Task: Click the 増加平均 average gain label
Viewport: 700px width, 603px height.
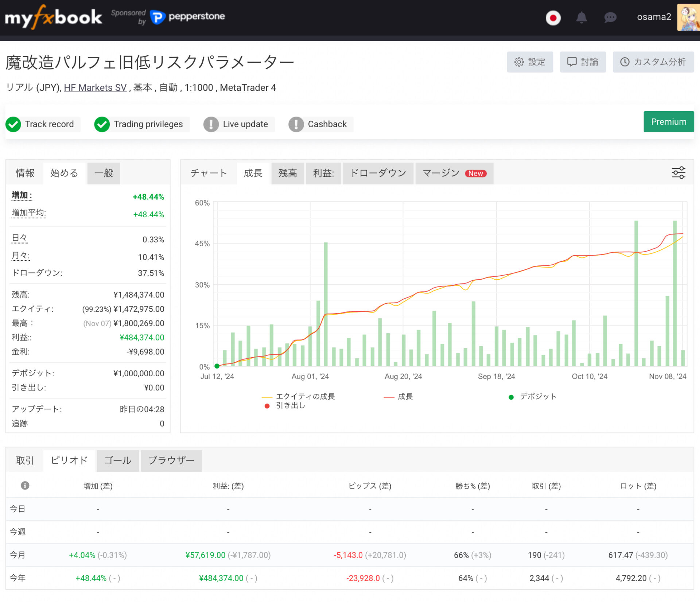Action: pos(29,213)
